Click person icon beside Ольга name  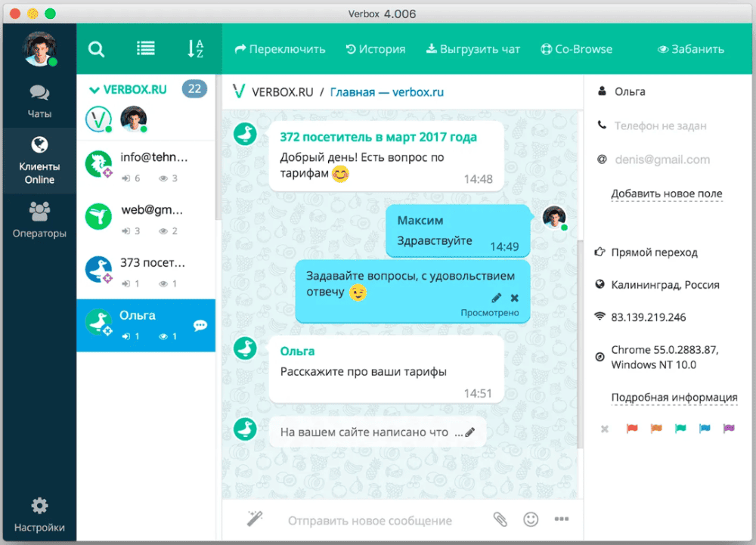click(x=602, y=91)
